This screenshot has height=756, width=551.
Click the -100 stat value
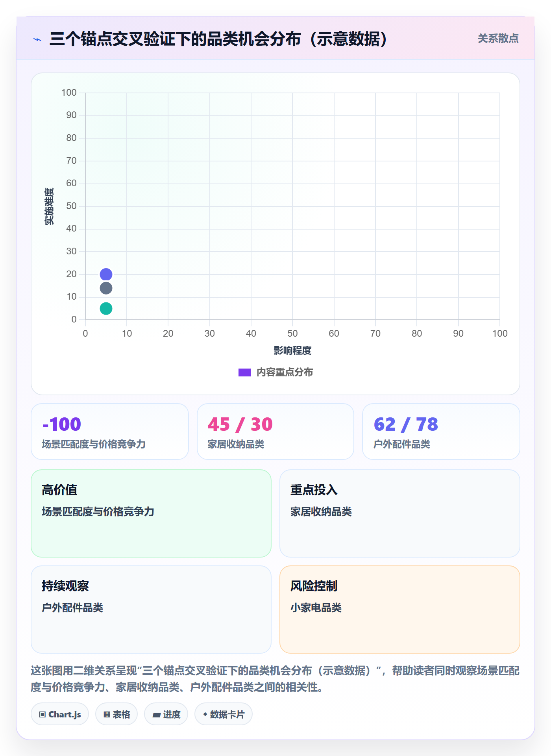pos(61,424)
